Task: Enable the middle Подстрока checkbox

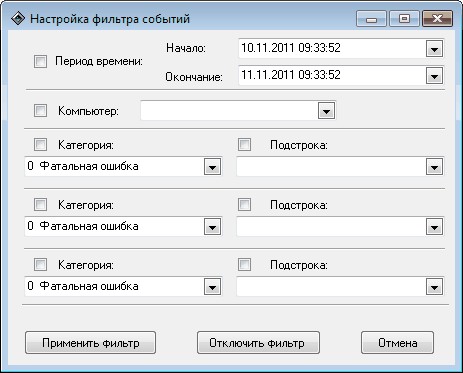Action: coord(244,205)
